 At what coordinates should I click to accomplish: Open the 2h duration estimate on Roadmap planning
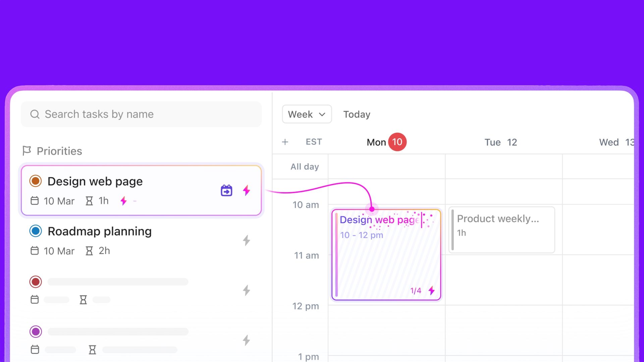click(x=98, y=251)
